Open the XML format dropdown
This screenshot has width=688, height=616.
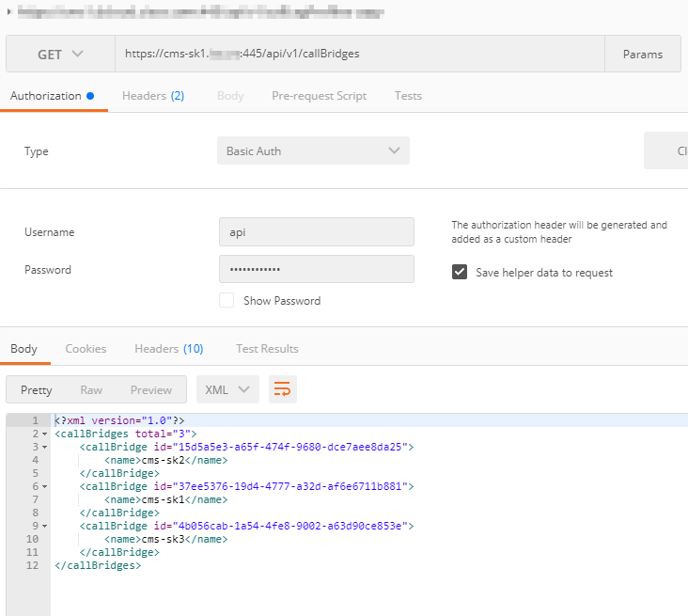227,389
